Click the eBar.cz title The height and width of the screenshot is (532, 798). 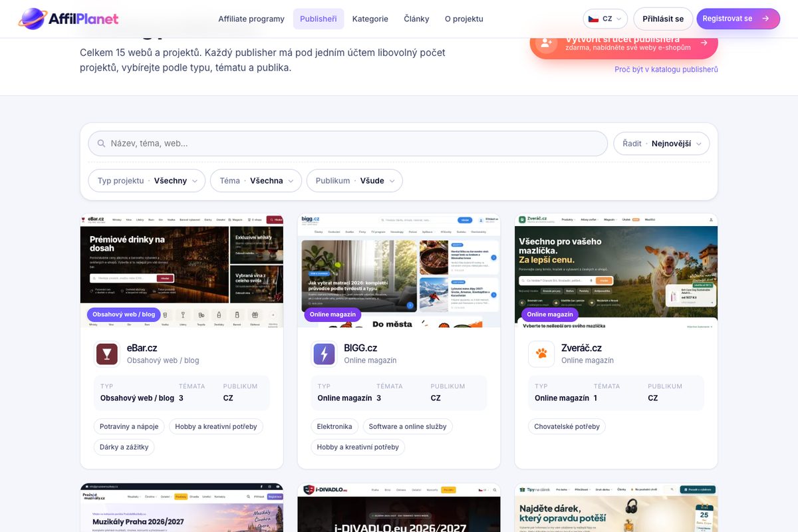tap(142, 348)
